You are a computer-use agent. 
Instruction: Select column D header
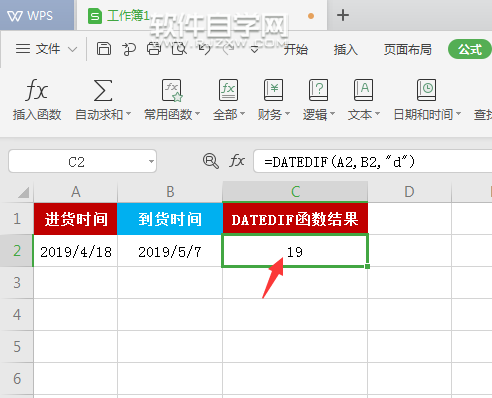409,192
